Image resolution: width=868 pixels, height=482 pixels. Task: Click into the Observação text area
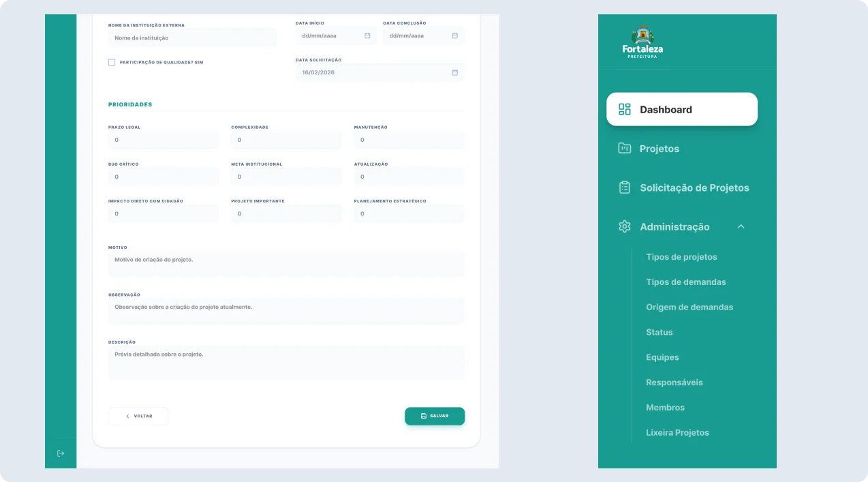[286, 311]
